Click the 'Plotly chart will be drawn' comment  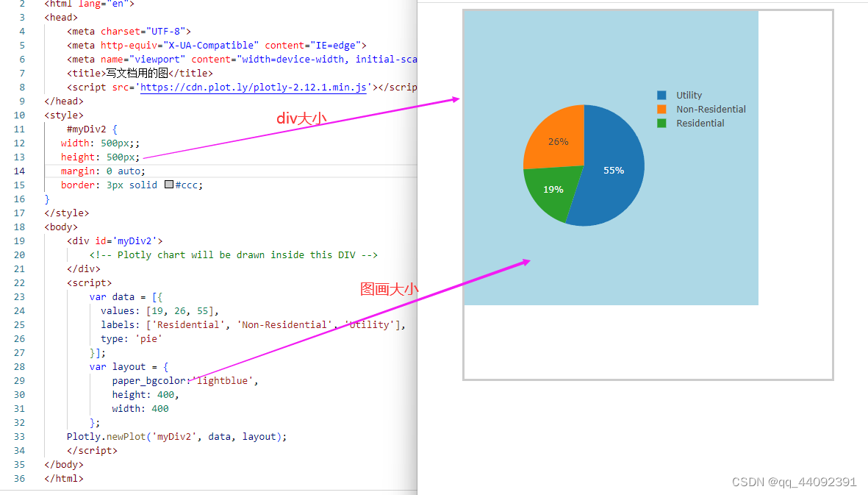point(234,254)
